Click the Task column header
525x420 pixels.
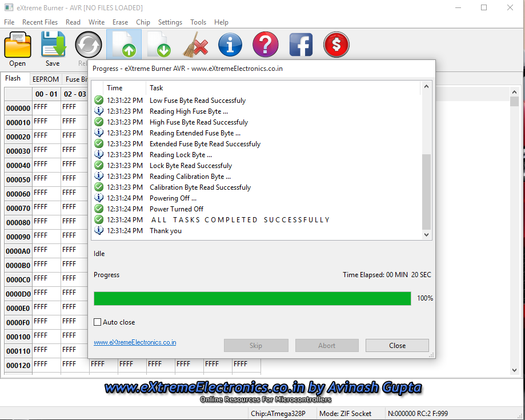point(283,88)
